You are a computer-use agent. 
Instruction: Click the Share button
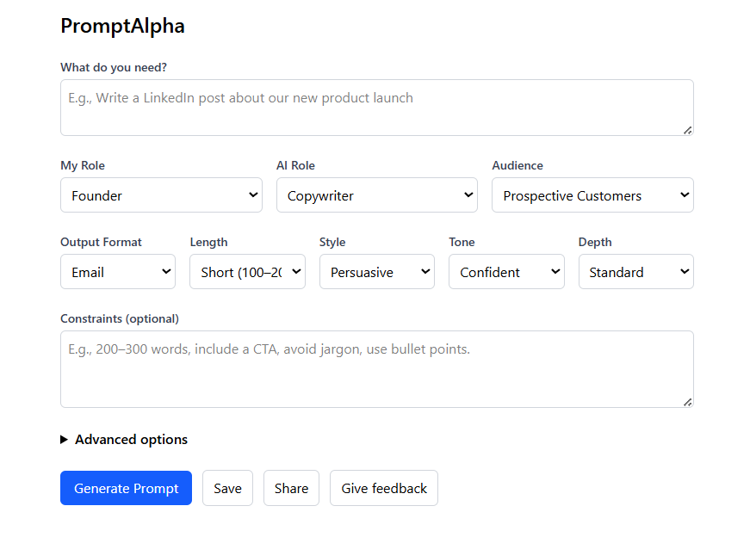click(x=291, y=488)
